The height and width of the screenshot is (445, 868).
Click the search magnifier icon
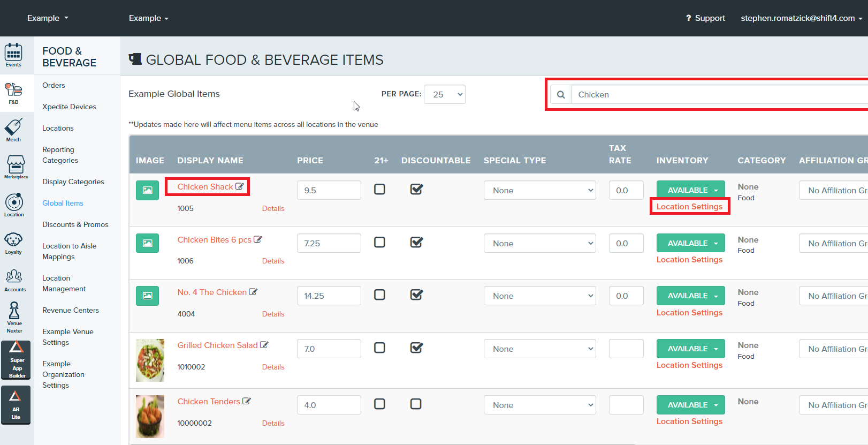(x=561, y=95)
